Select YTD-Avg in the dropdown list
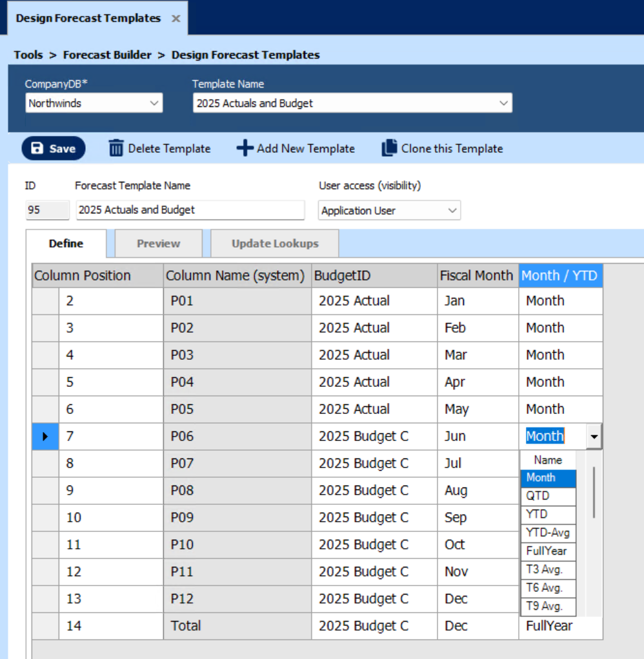Viewport: 644px width, 659px height. point(547,533)
